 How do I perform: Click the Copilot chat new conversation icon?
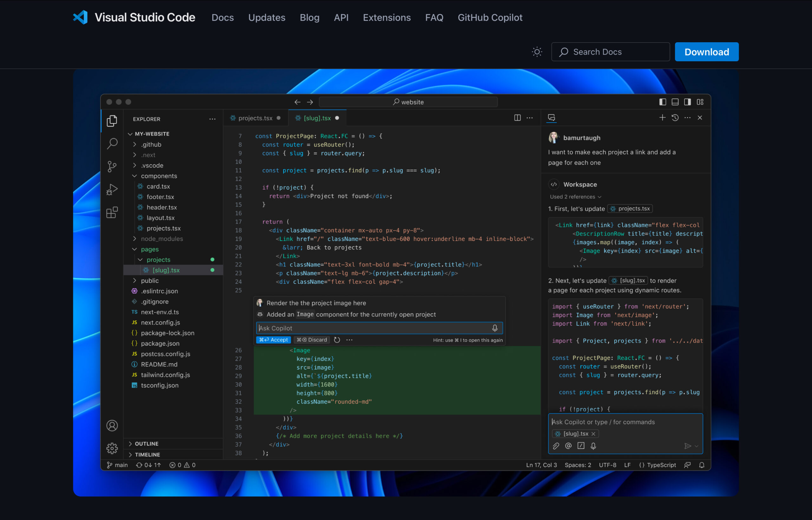(663, 118)
